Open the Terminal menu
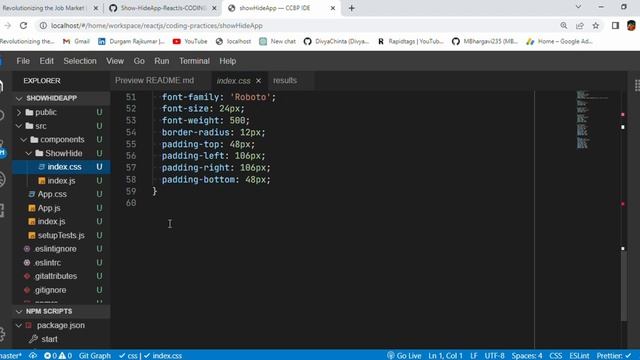640x360 pixels. coord(194,61)
